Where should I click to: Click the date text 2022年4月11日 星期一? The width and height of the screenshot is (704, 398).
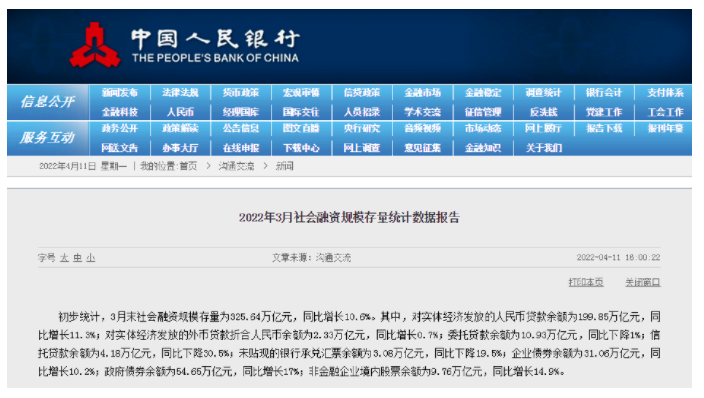click(x=83, y=166)
